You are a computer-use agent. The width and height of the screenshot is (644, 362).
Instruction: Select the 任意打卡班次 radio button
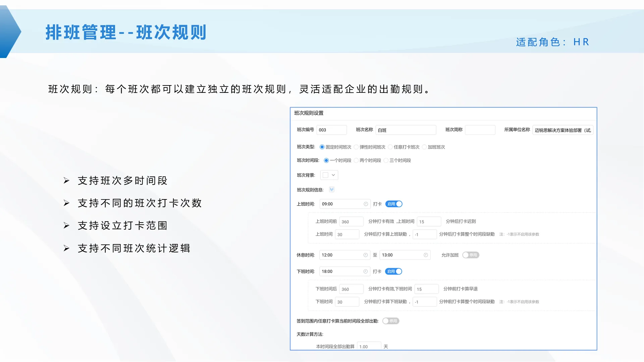pyautogui.click(x=390, y=147)
